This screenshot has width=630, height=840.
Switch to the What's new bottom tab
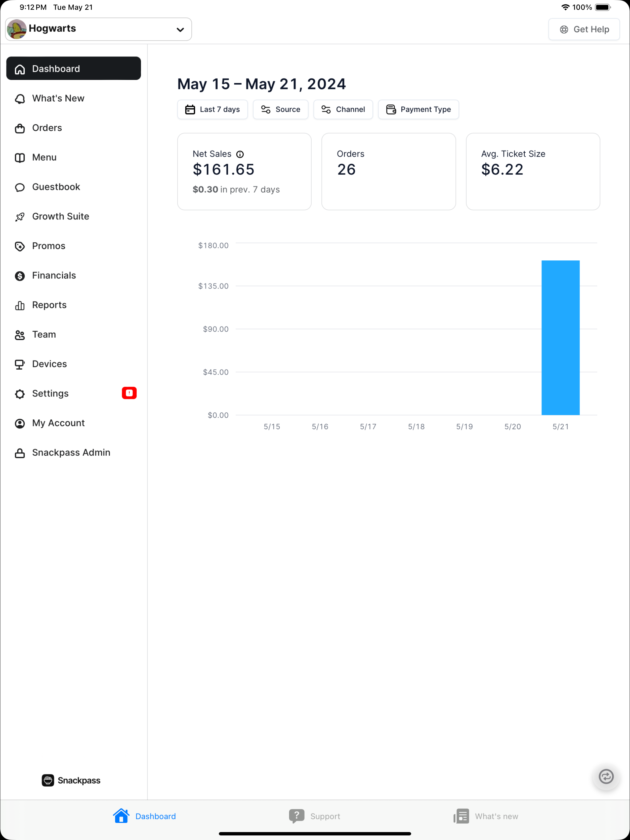pyautogui.click(x=486, y=816)
